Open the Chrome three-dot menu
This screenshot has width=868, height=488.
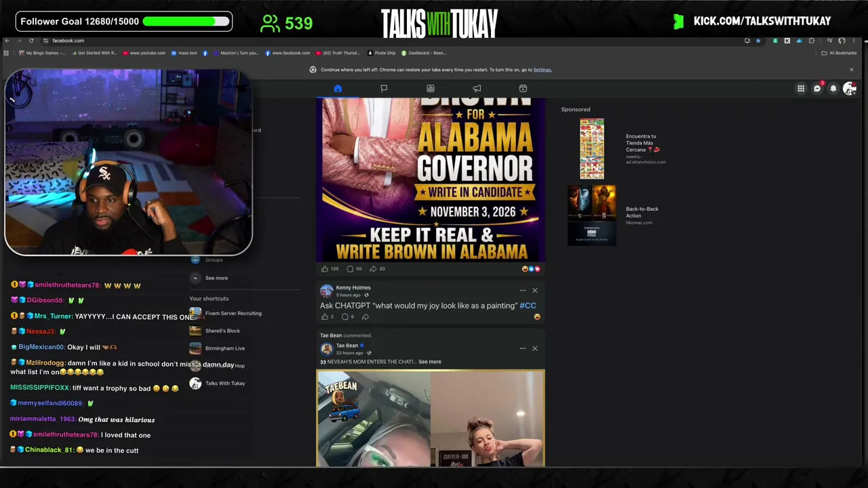pos(854,41)
